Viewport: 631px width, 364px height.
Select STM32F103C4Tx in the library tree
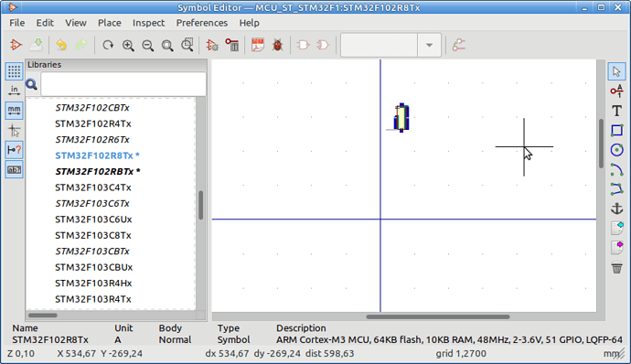click(93, 187)
